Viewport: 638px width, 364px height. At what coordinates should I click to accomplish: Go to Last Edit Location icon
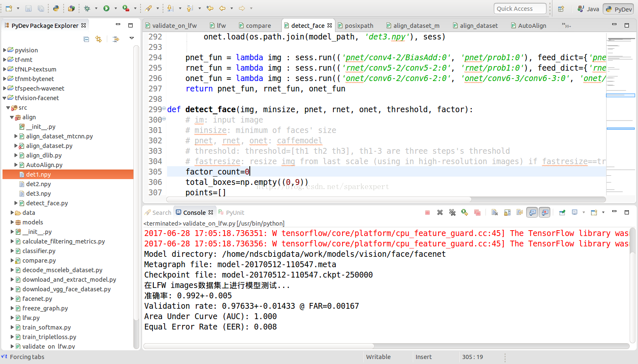210,8
